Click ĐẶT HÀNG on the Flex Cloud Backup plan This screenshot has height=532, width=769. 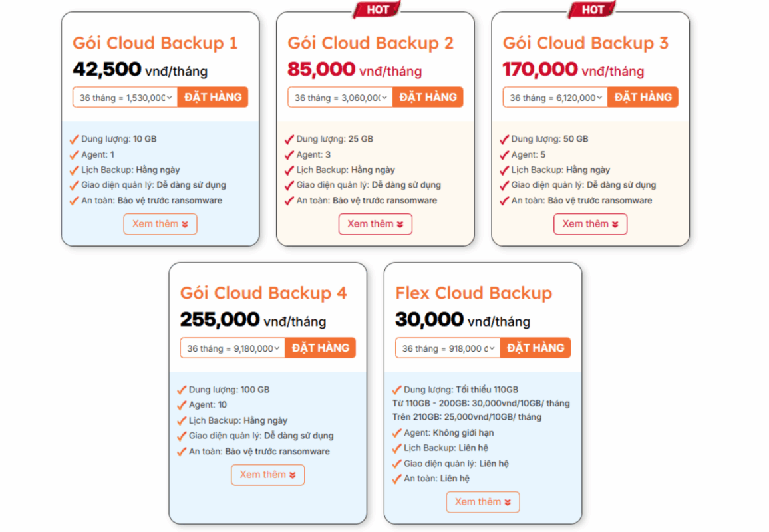tap(536, 348)
